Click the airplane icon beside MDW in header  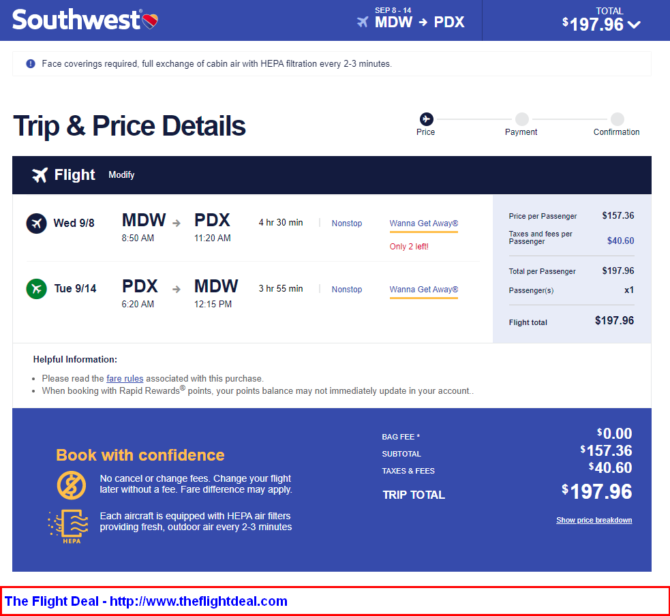tap(362, 22)
